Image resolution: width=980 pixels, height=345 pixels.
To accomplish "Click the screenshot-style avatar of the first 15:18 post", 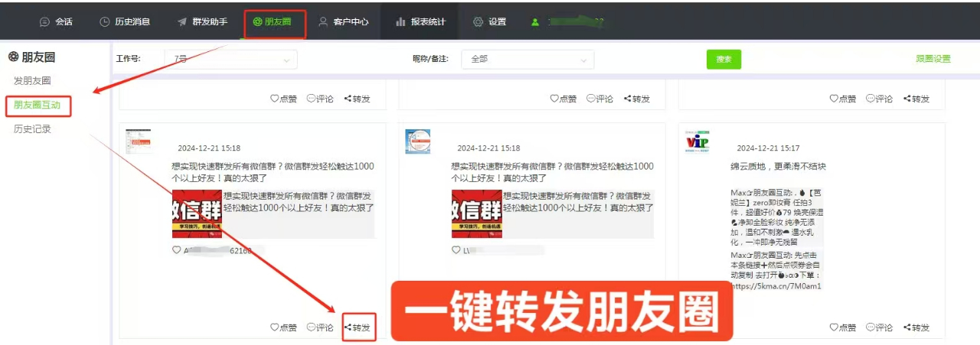I will click(139, 142).
